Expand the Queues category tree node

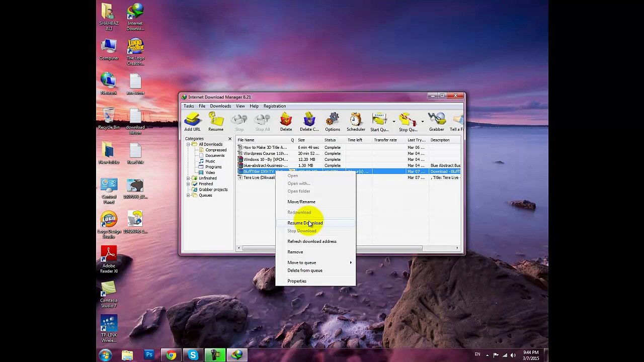[188, 196]
